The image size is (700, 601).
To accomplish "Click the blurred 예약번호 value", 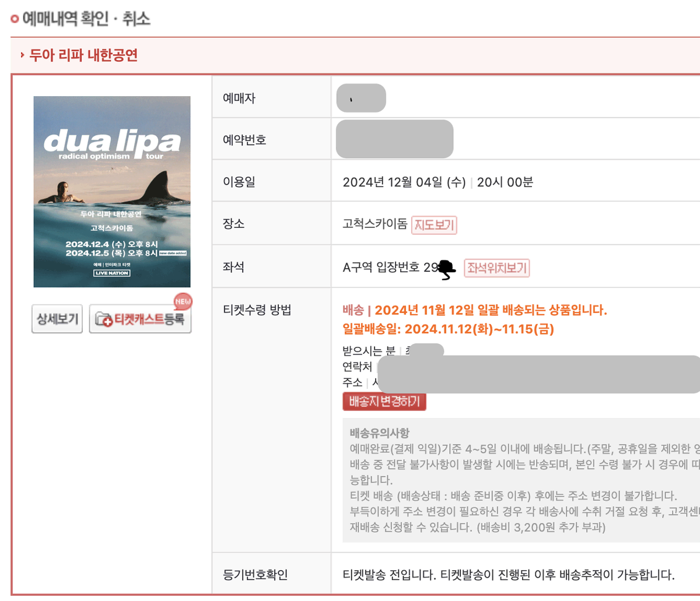I will 395,139.
